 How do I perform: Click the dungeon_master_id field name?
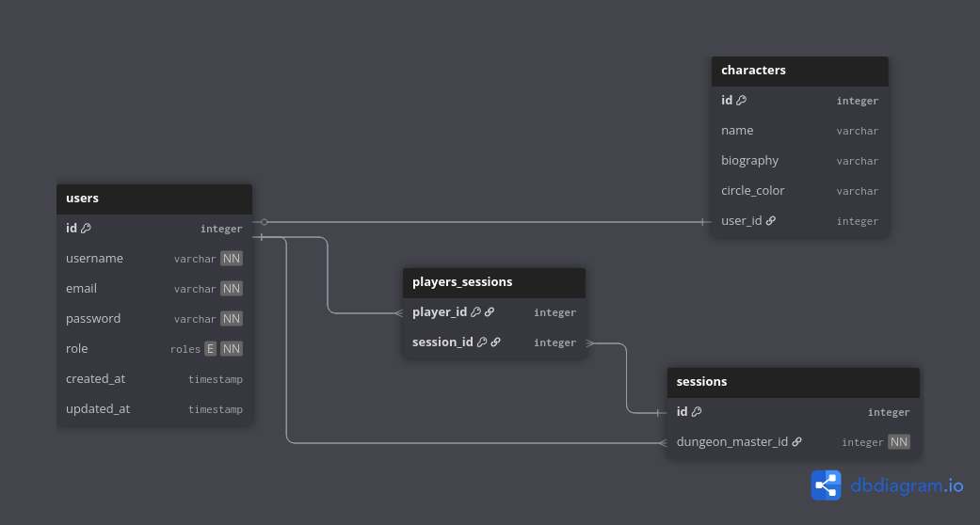tap(732, 442)
